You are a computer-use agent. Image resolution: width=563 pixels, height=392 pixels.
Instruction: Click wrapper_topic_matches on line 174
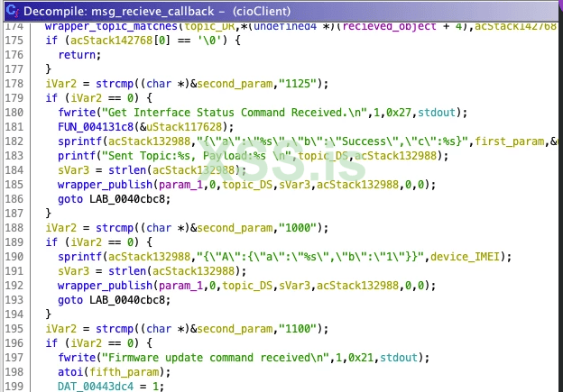coord(111,26)
